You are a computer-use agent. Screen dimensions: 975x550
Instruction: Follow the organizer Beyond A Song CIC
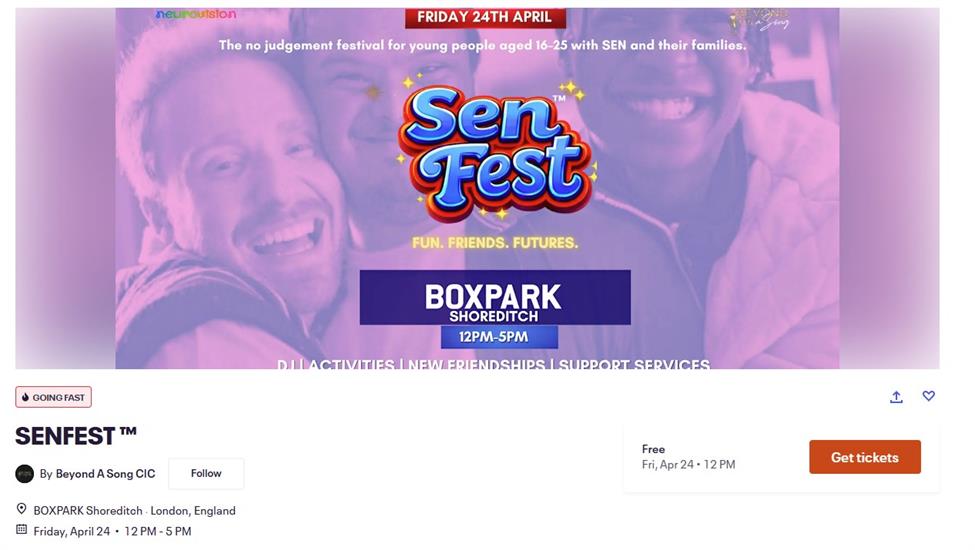point(206,473)
